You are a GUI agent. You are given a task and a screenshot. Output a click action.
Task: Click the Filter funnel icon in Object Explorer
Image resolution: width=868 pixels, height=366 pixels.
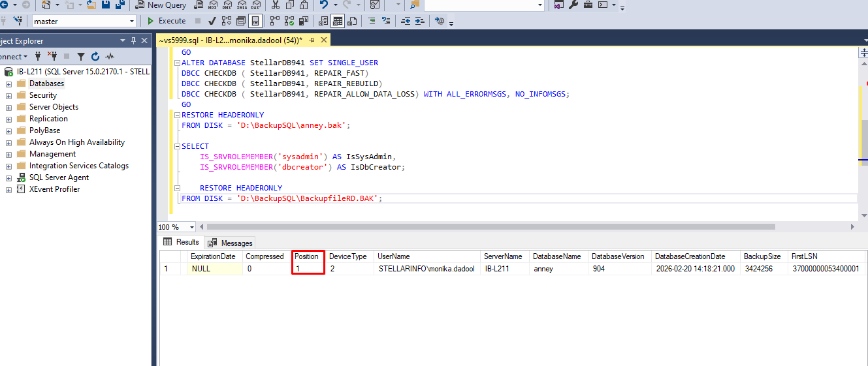point(81,57)
